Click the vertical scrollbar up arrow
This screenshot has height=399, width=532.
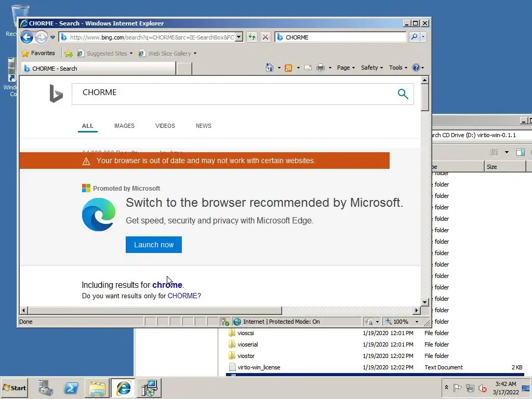[x=425, y=80]
